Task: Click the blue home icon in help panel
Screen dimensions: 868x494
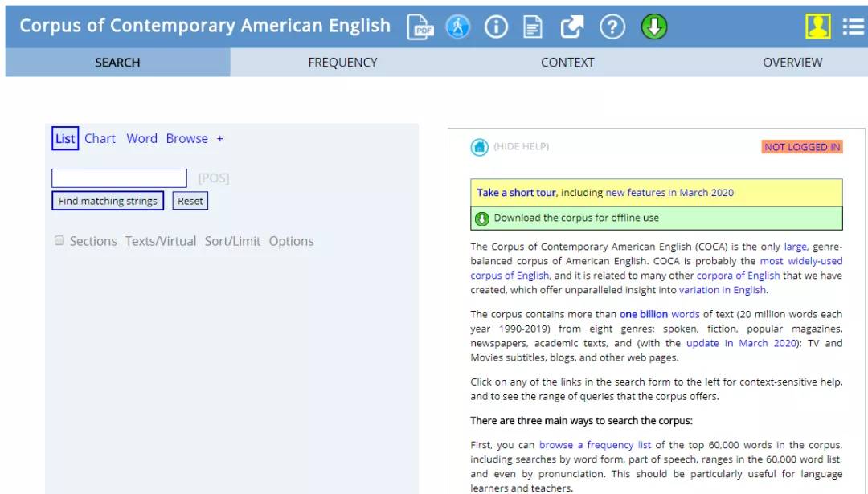Action: pyautogui.click(x=479, y=147)
